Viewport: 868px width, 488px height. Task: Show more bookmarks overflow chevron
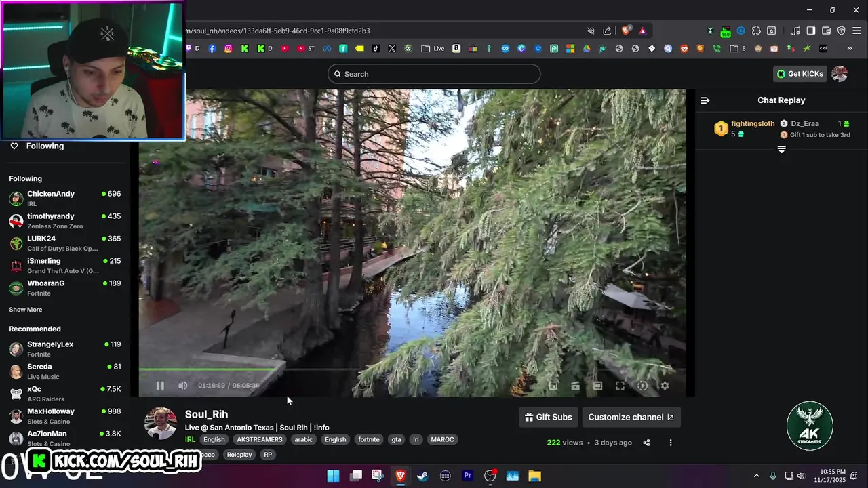(x=850, y=49)
